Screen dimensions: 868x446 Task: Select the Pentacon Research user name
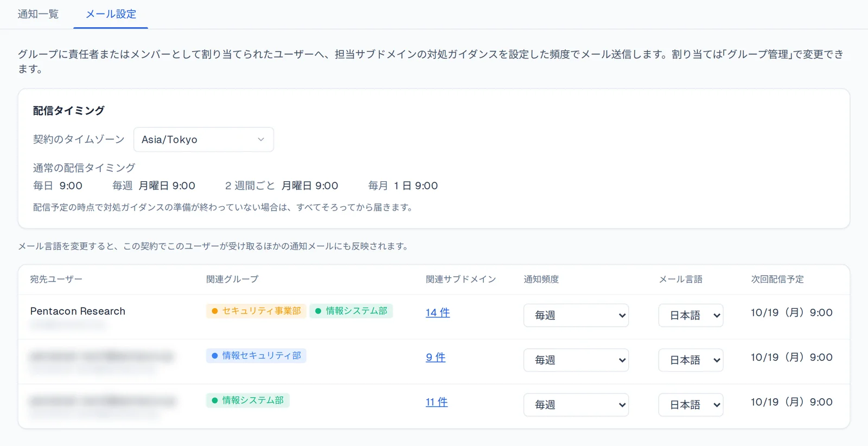[x=78, y=311]
